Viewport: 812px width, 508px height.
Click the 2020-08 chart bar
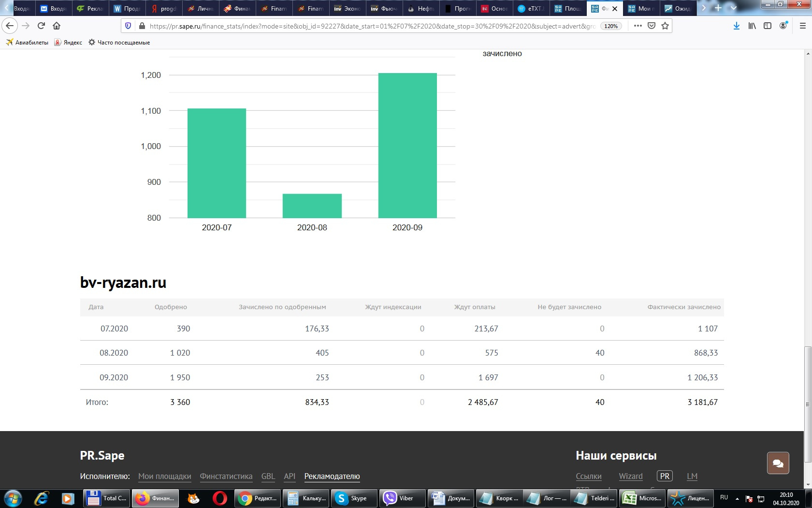(312, 206)
